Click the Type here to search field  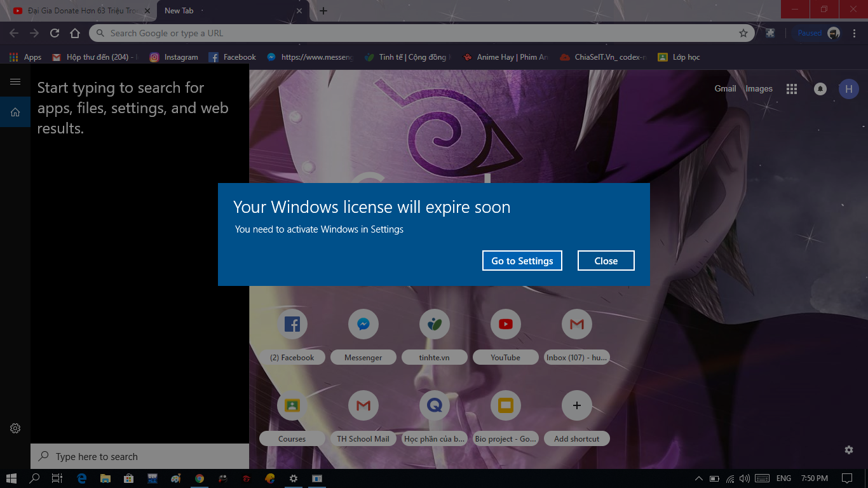140,456
